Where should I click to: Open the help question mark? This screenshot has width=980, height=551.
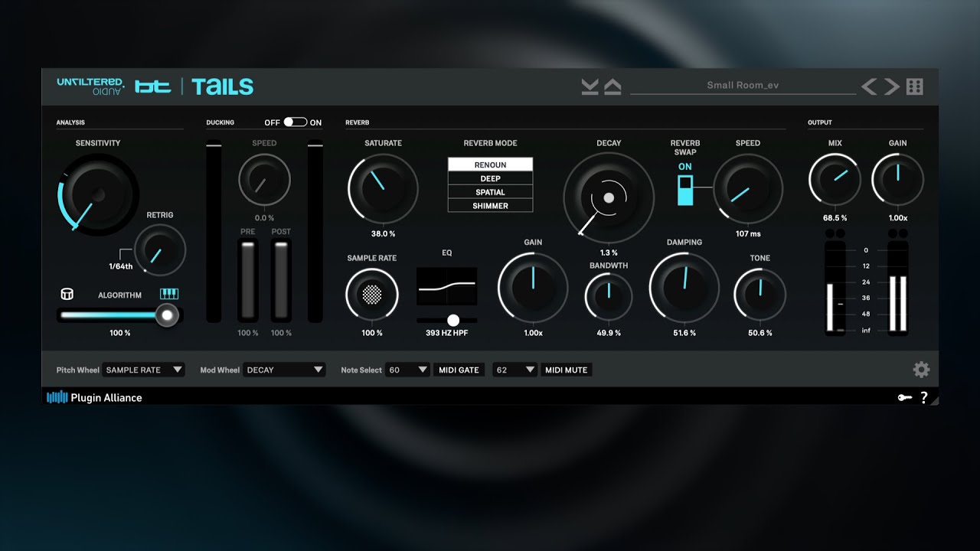coord(924,397)
